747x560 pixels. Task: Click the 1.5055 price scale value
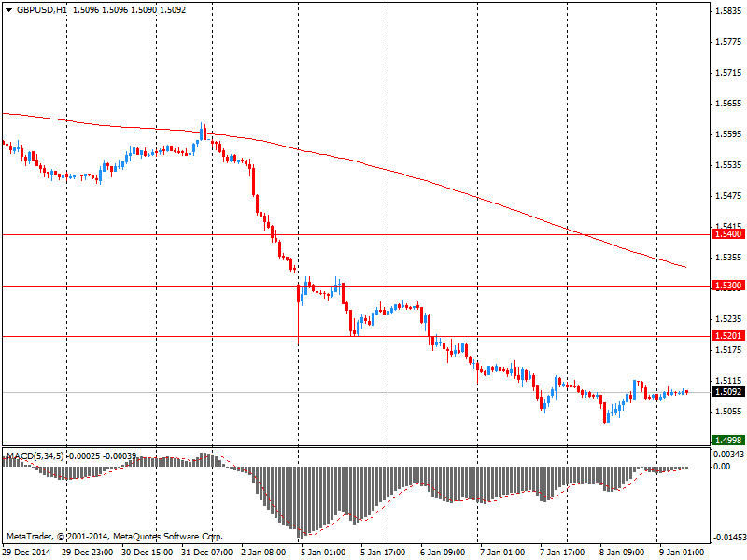728,411
